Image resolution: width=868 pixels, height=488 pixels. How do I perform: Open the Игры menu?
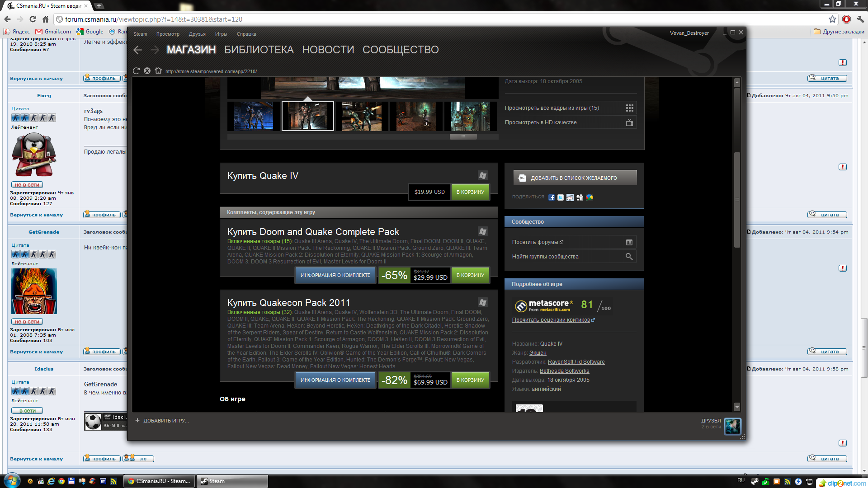coord(221,34)
